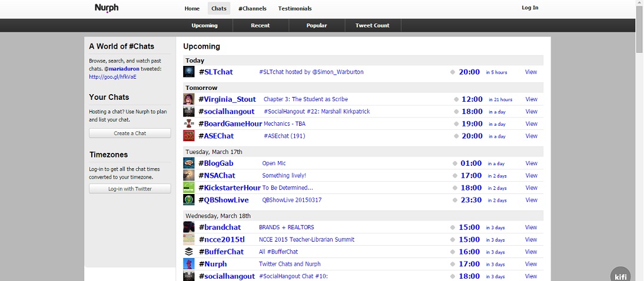The image size is (644, 281).
Task: Click the Log-in with Twitter button
Action: pyautogui.click(x=130, y=189)
